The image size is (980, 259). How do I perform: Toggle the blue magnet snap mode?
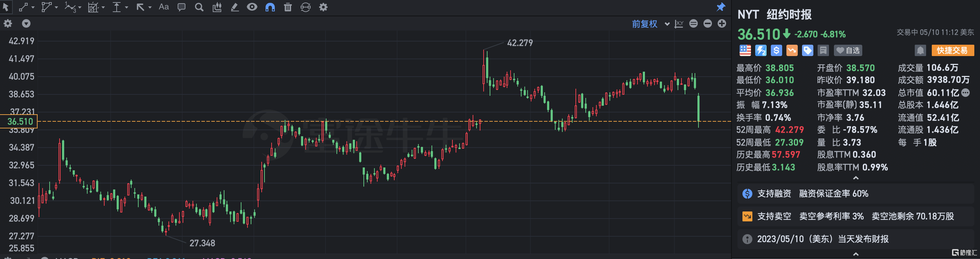point(270,7)
